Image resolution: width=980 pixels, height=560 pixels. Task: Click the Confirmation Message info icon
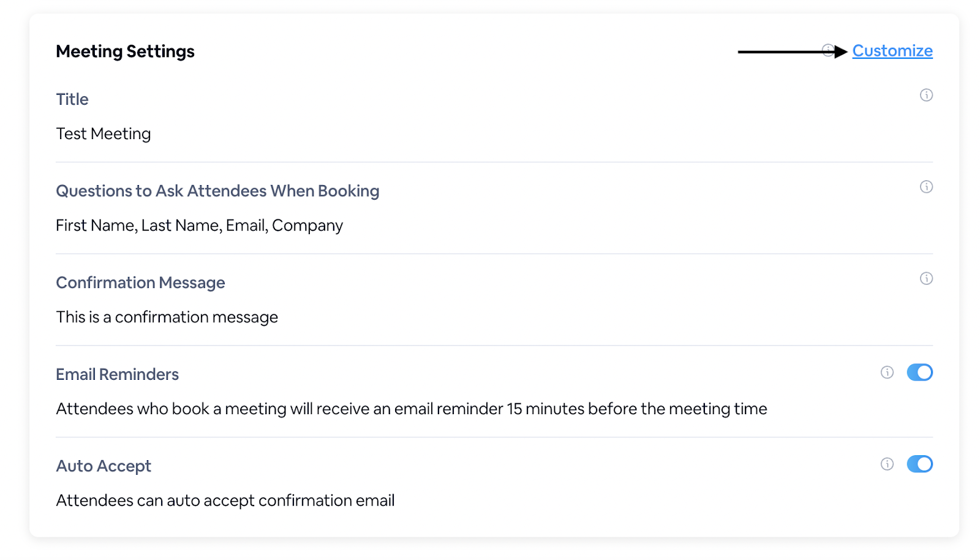(926, 279)
